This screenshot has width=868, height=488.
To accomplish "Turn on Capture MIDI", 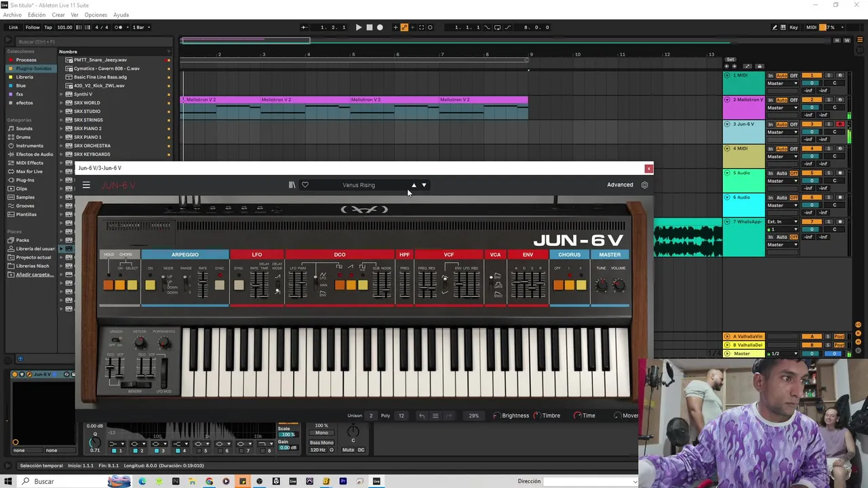I will (x=421, y=27).
